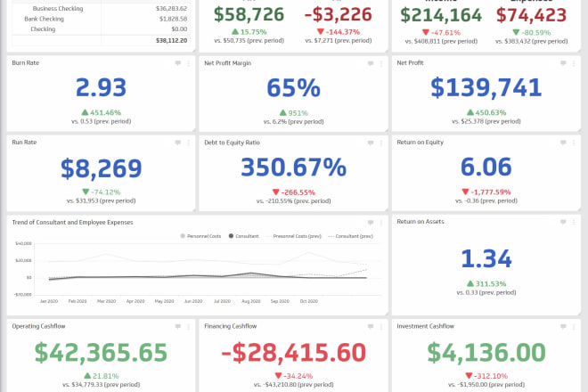Click the -312.10% Investment Cashflow change
Viewport: 588px width, 392px height.
(486, 376)
